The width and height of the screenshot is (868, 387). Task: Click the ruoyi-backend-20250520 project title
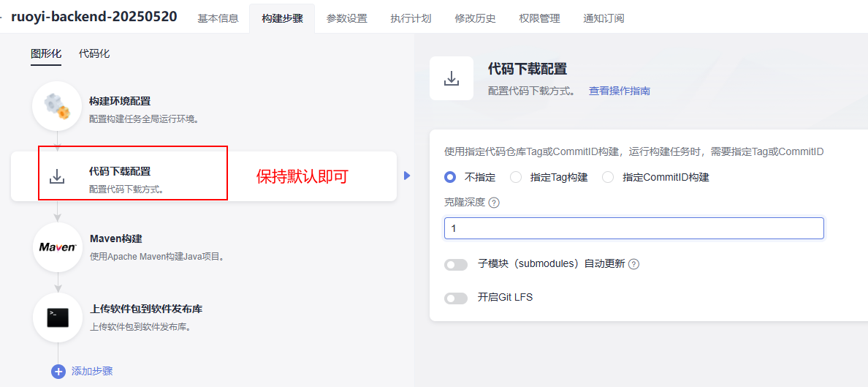pos(94,16)
